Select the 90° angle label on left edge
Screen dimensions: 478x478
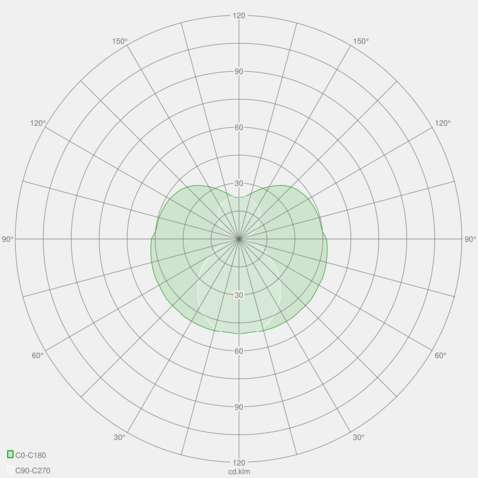click(x=8, y=239)
